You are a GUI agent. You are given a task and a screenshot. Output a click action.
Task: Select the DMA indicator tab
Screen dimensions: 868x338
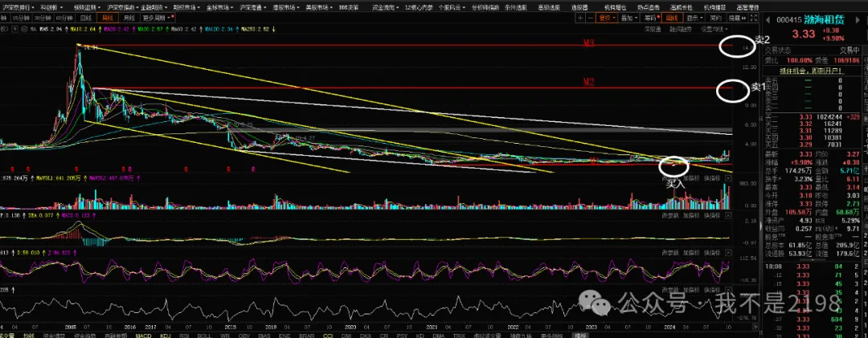[x=439, y=336]
